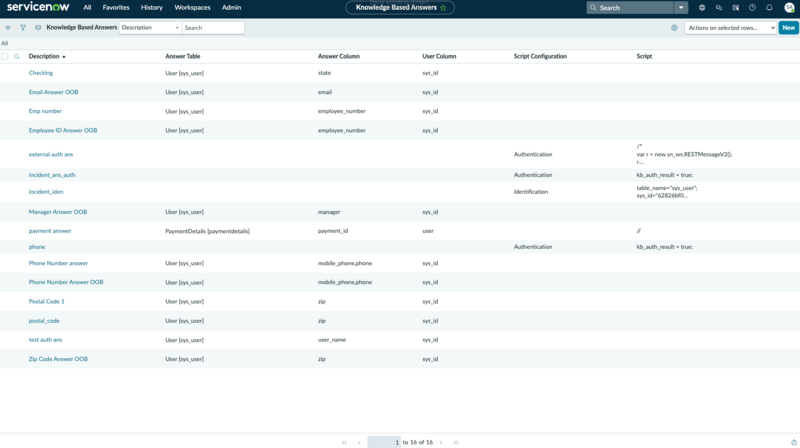Open the notifications bell icon
Screen dimensions: 800x448
coord(769,8)
